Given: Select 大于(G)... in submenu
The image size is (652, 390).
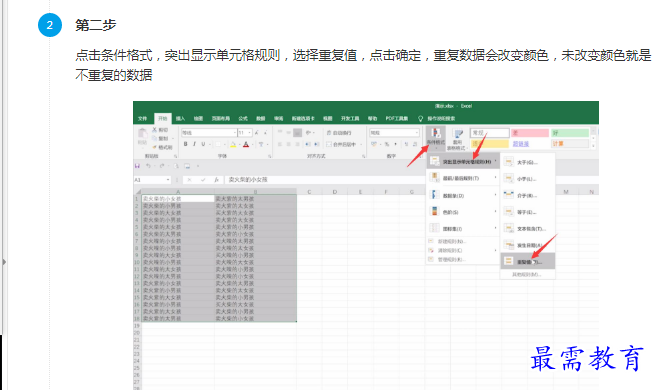Looking at the screenshot, I should [528, 162].
